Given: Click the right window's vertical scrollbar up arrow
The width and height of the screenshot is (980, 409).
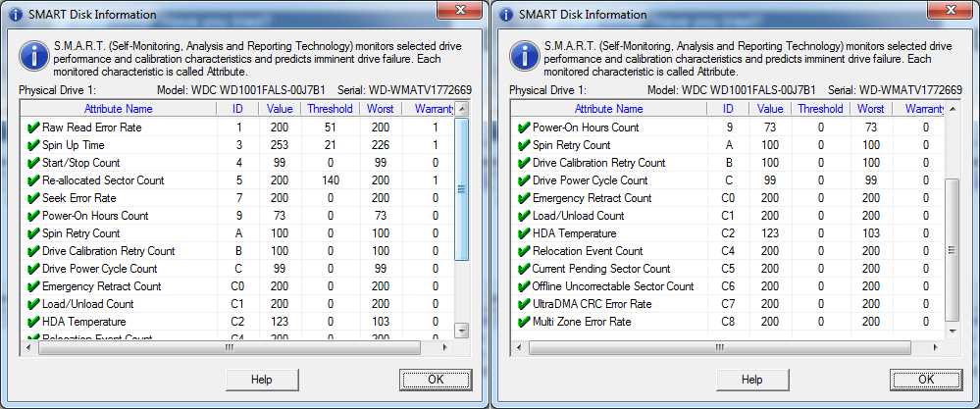Looking at the screenshot, I should click(953, 109).
